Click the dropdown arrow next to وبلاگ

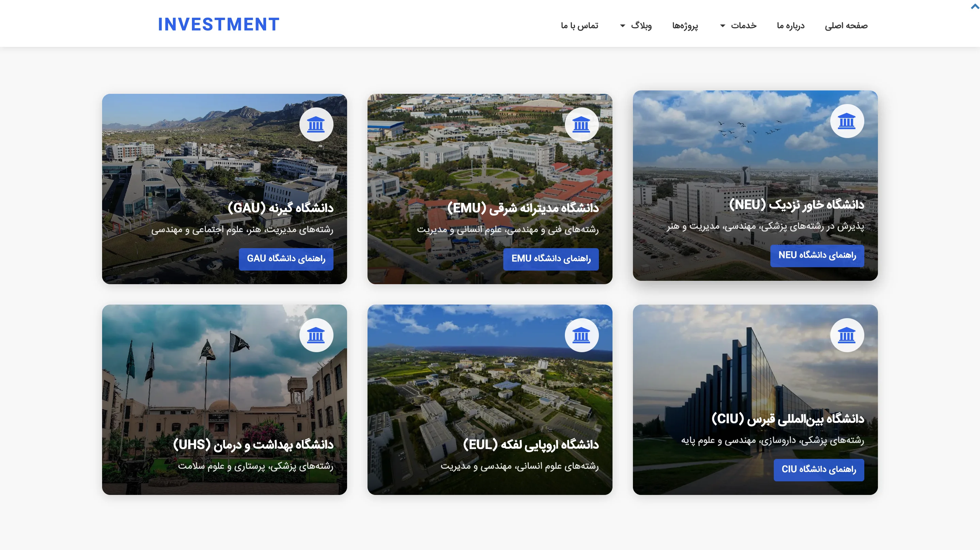click(x=623, y=26)
